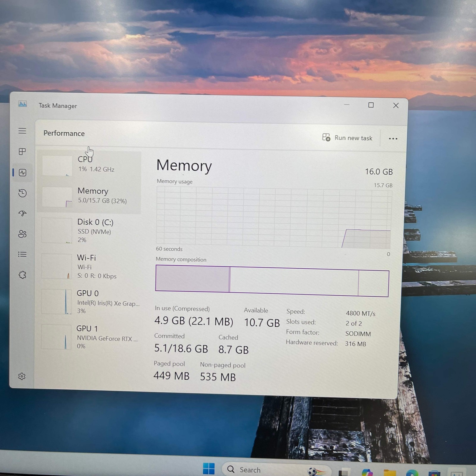
Task: Click the Cached value 8.7 GB
Action: coord(233,350)
